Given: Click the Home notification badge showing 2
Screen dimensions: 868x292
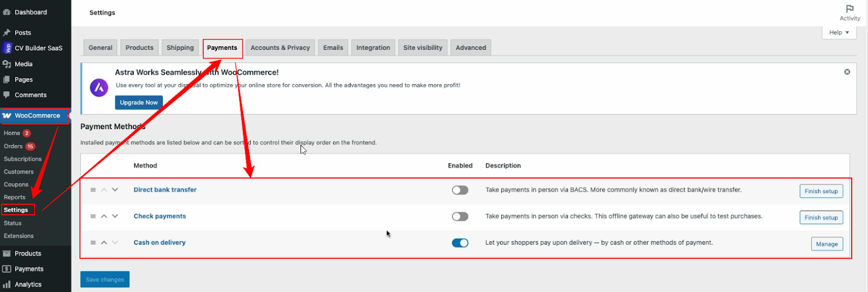Looking at the screenshot, I should [x=27, y=133].
